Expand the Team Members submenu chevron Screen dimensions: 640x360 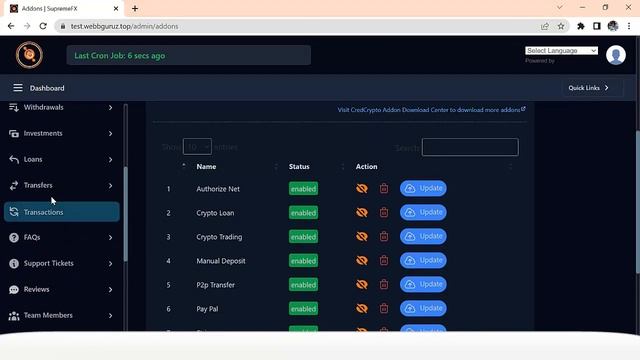[110, 316]
